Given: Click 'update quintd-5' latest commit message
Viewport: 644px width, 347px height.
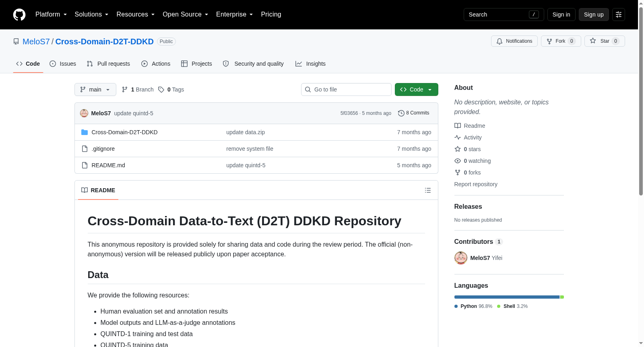Looking at the screenshot, I should pos(134,113).
